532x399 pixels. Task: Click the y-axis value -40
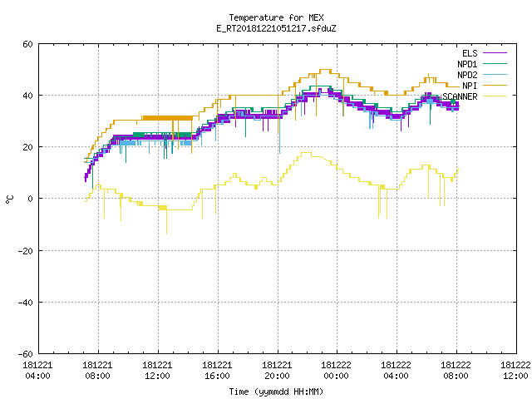point(26,303)
